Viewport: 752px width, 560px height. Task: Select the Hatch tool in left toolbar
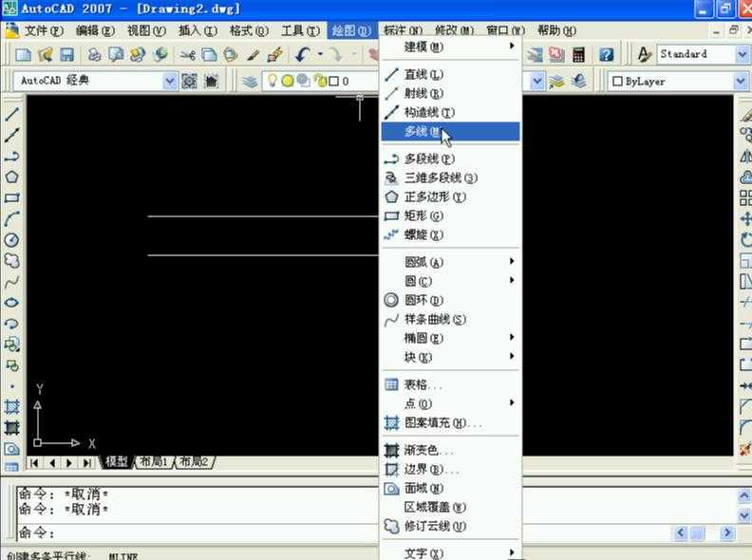coord(12,407)
